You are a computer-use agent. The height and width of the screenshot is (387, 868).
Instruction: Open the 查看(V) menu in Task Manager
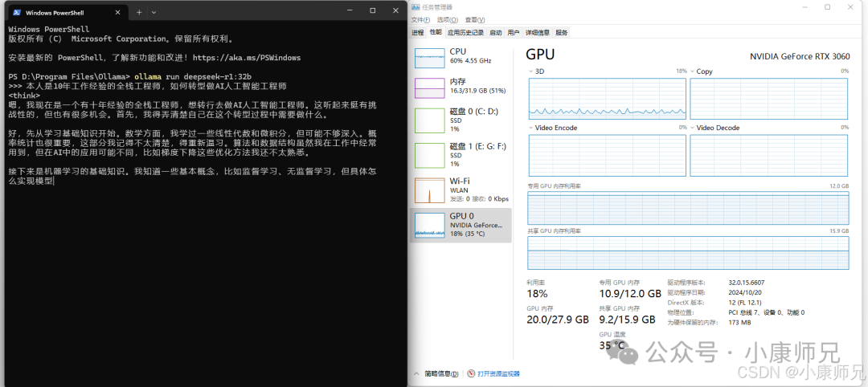click(x=474, y=20)
